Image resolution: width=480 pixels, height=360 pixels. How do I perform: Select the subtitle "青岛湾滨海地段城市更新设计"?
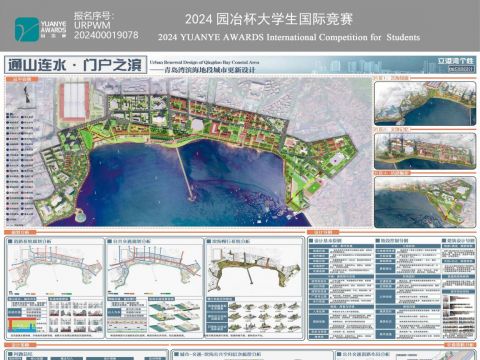(x=210, y=70)
